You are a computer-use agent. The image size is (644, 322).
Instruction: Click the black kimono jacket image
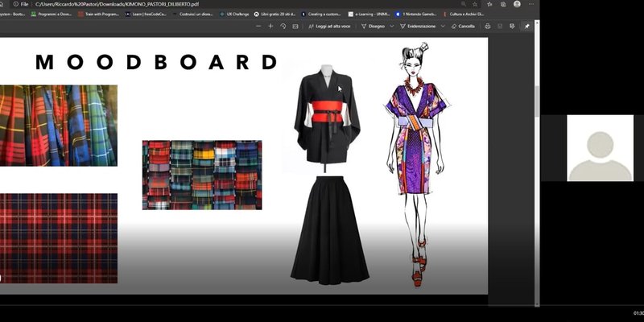point(327,117)
